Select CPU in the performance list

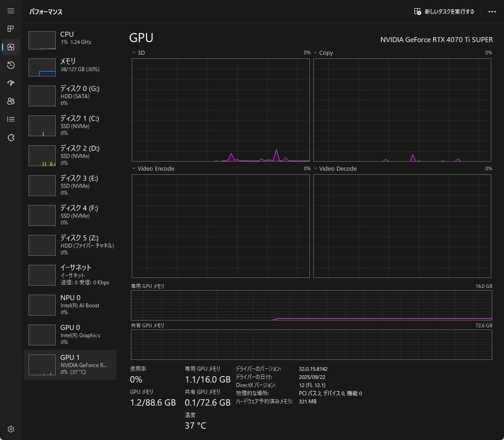click(x=70, y=40)
